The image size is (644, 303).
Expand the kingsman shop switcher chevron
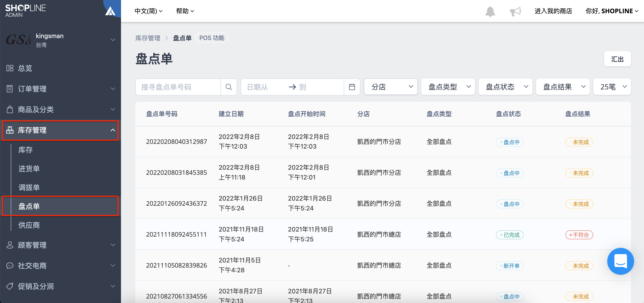point(113,40)
